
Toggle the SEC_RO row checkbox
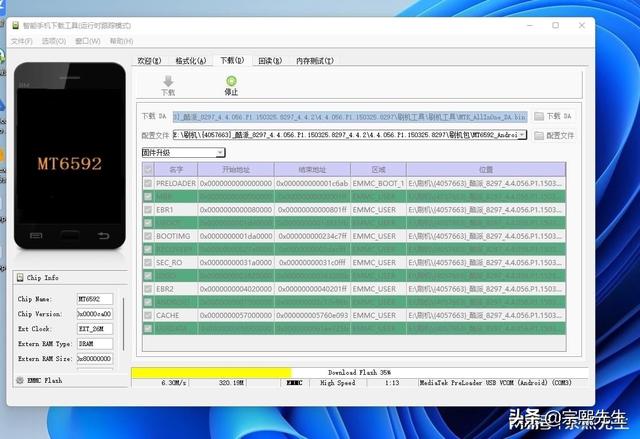point(148,263)
